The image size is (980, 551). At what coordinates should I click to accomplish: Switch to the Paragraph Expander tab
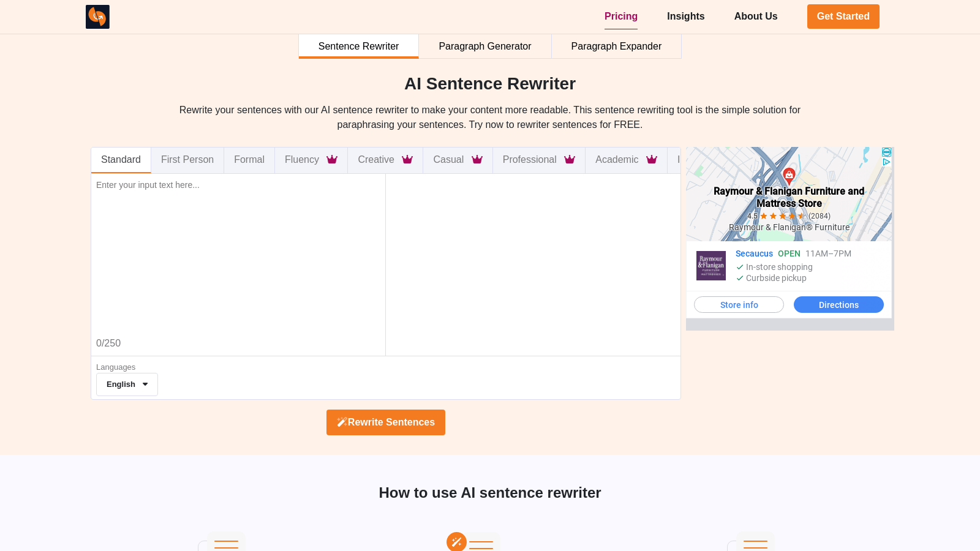pos(616,47)
